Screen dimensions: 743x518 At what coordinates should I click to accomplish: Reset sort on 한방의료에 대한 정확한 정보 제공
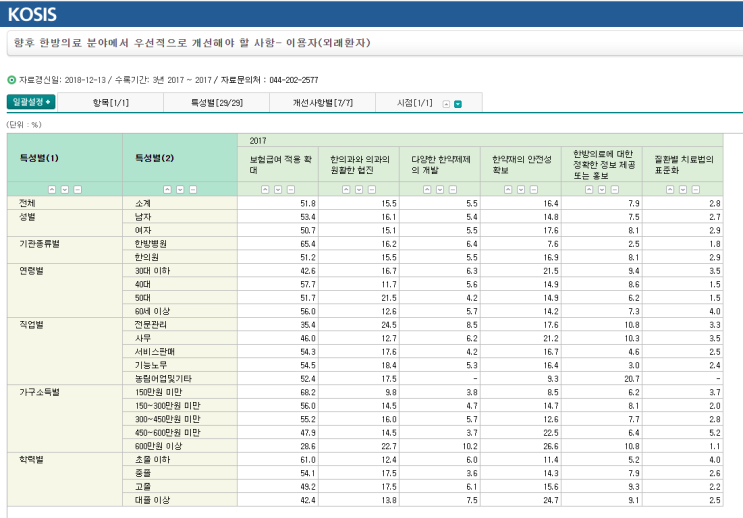point(615,190)
